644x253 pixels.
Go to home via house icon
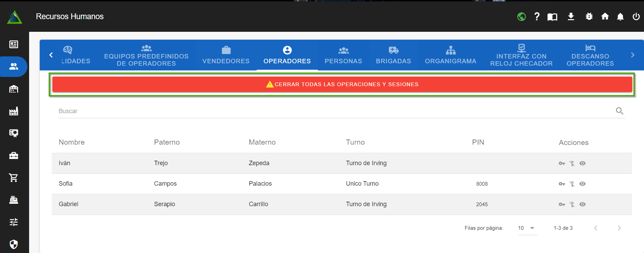tap(605, 16)
